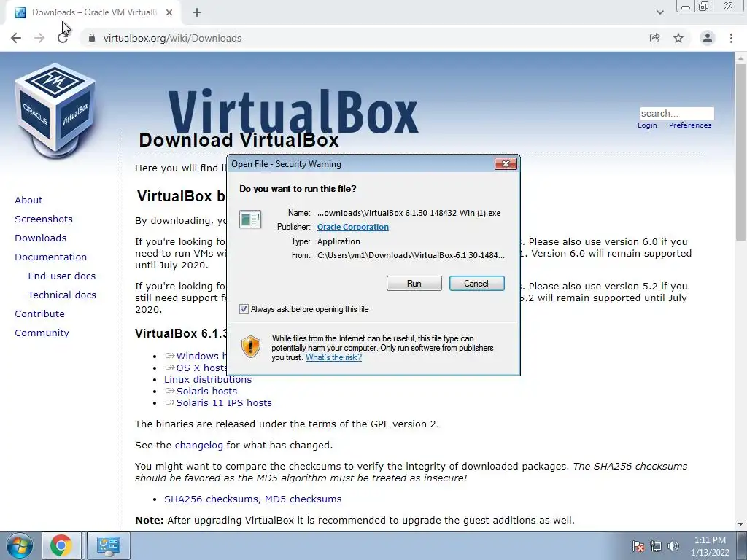Open Linux distributions link

click(x=208, y=379)
